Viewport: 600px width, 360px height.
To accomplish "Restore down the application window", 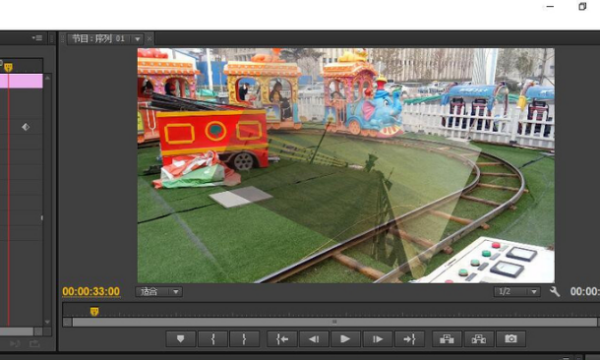I will click(582, 7).
